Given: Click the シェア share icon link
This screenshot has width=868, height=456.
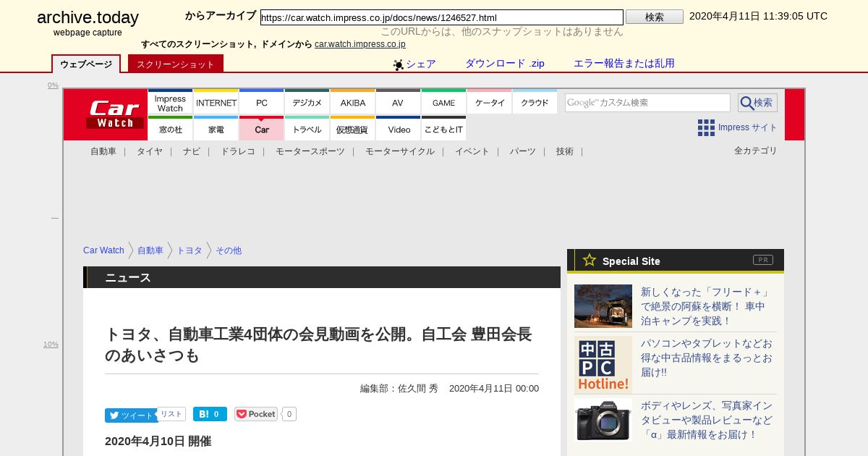Looking at the screenshot, I should pyautogui.click(x=414, y=64).
